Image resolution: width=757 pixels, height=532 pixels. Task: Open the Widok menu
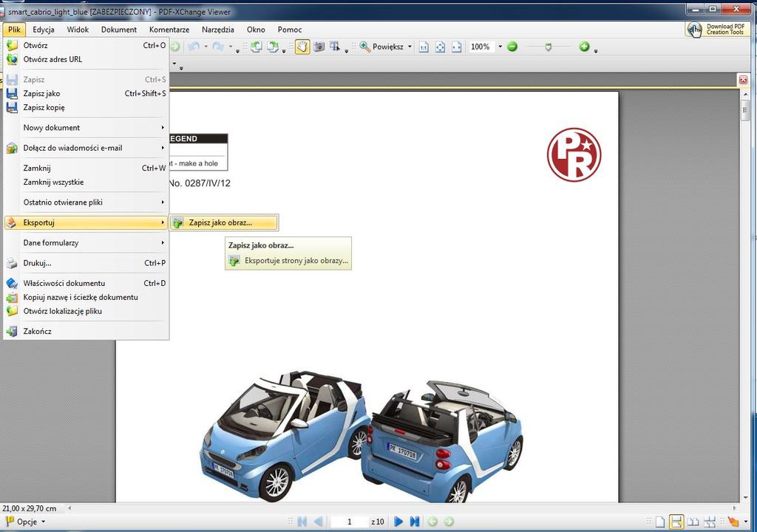pyautogui.click(x=78, y=30)
